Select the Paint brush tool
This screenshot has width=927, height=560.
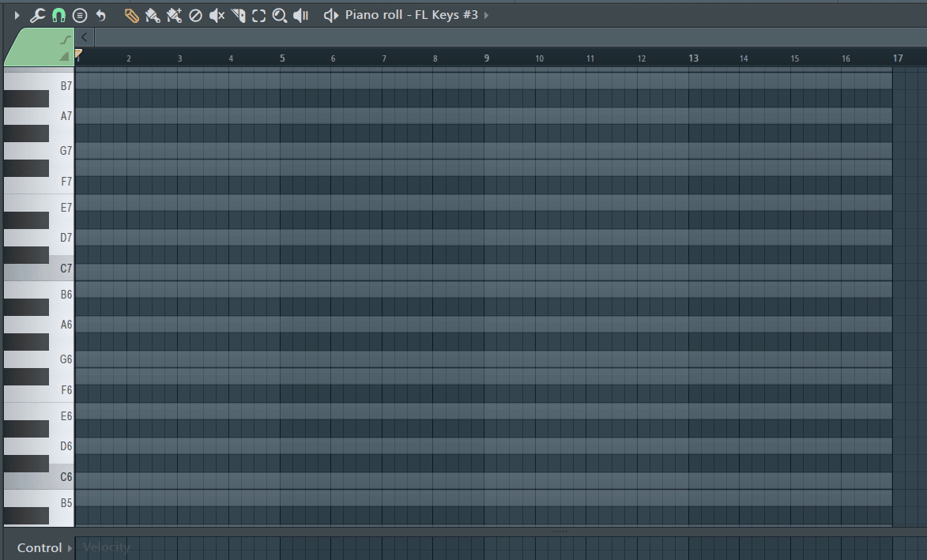tap(153, 14)
